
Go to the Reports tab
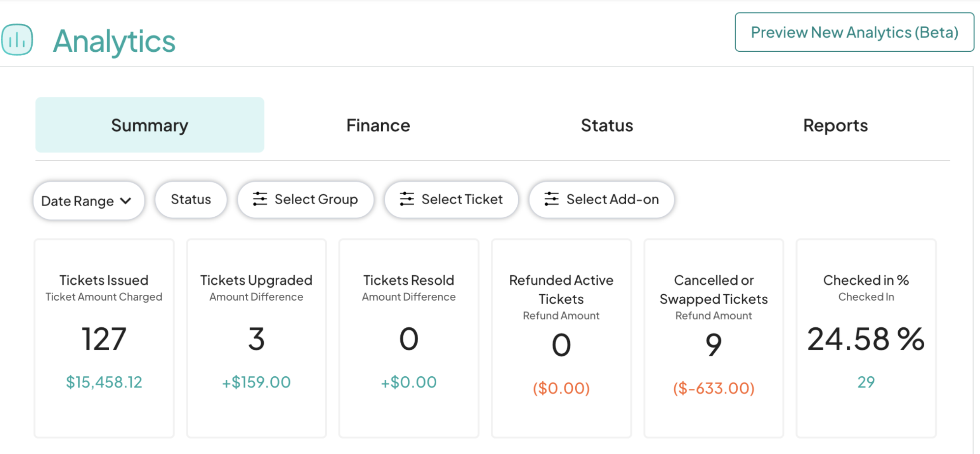click(835, 125)
